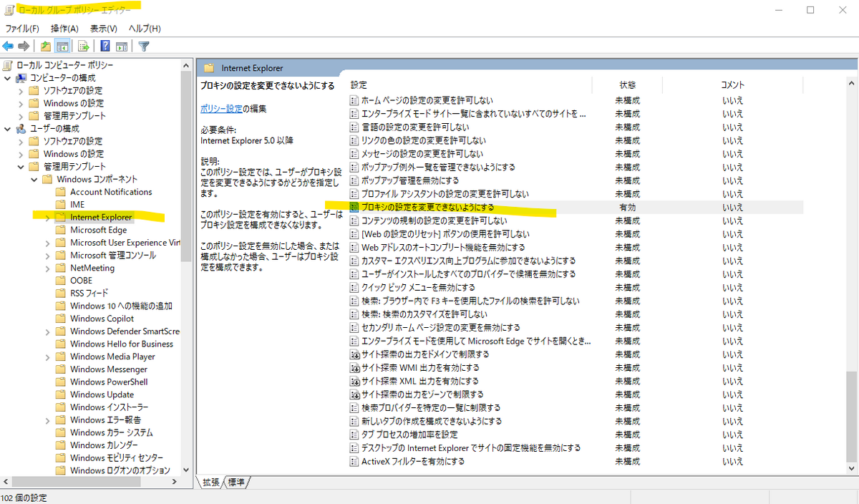Screen dimensions: 859x504
Task: Expand the Windows Defender SmartScreen node
Action: tap(47, 331)
